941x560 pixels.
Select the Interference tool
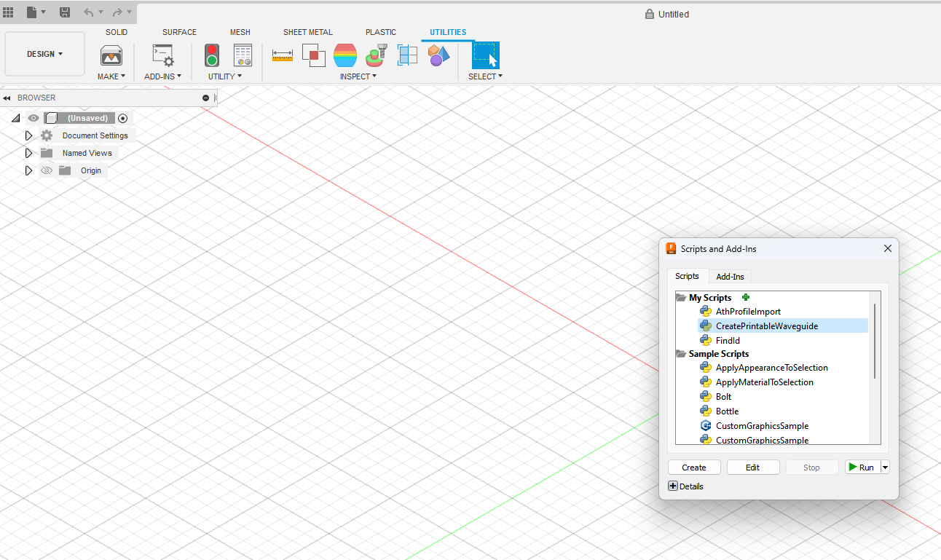click(x=314, y=55)
